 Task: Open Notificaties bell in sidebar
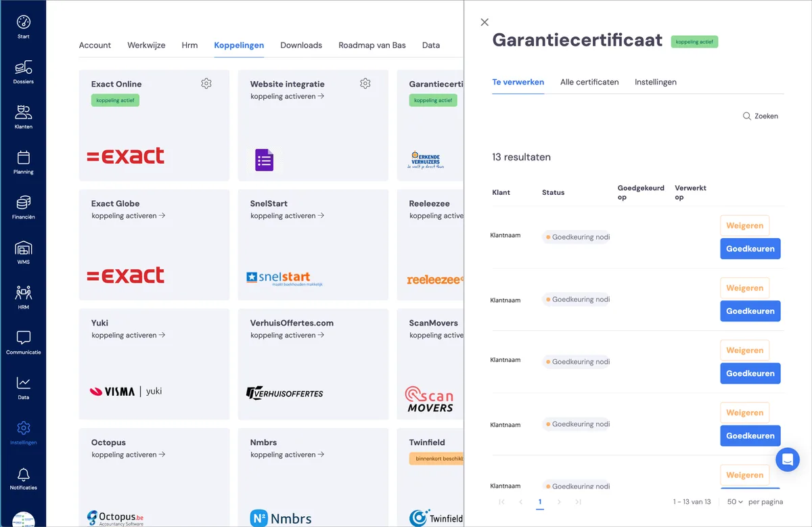(x=23, y=478)
